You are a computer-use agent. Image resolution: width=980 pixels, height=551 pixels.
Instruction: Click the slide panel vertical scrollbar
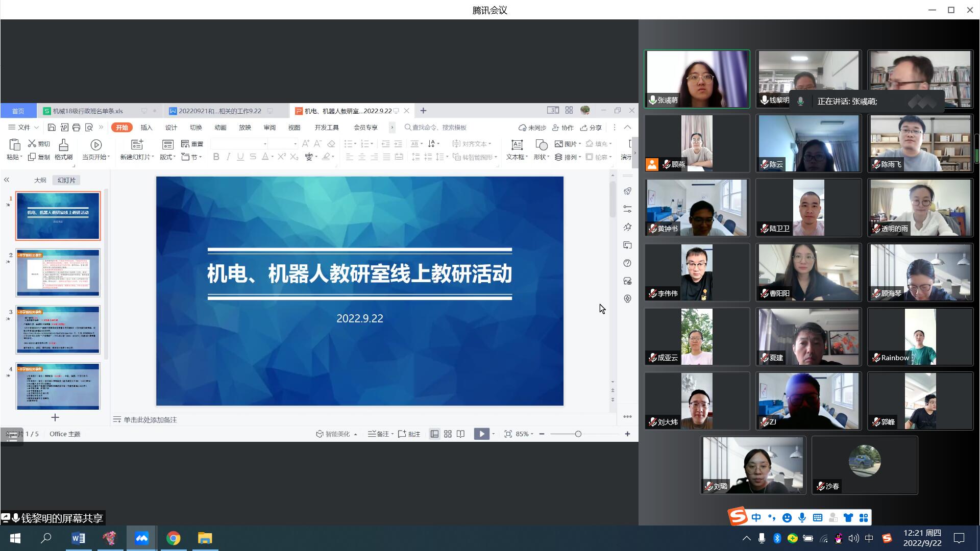pyautogui.click(x=106, y=274)
